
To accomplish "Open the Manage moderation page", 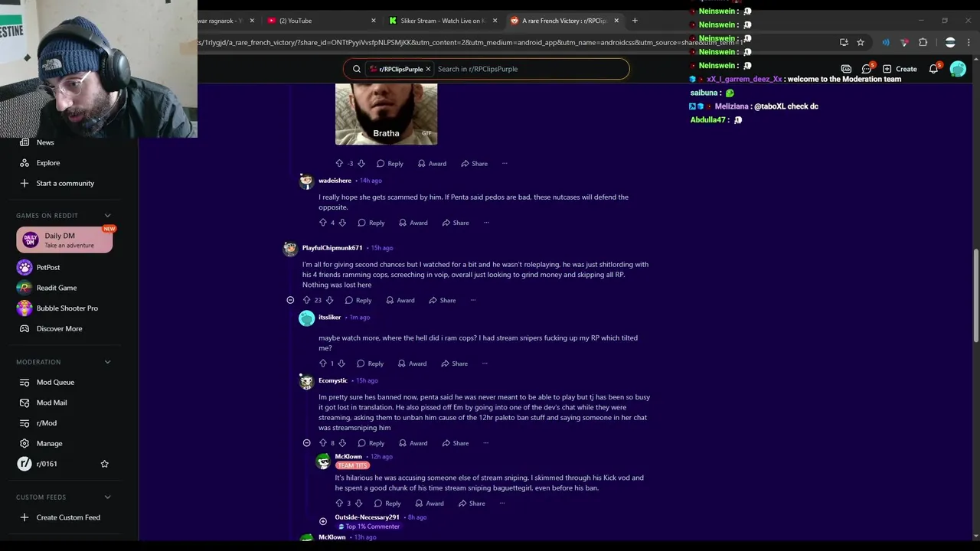I will (49, 444).
